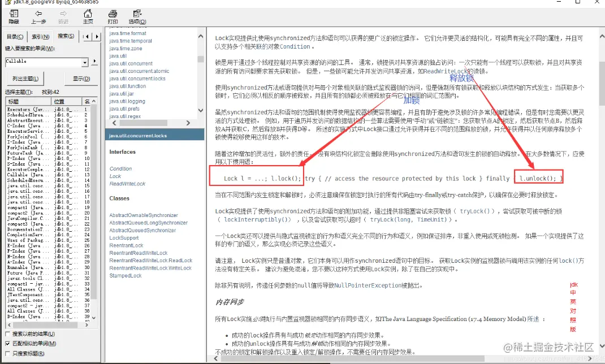Switch to the 搜索(S) tab
The image size is (605, 364).
coord(66,36)
